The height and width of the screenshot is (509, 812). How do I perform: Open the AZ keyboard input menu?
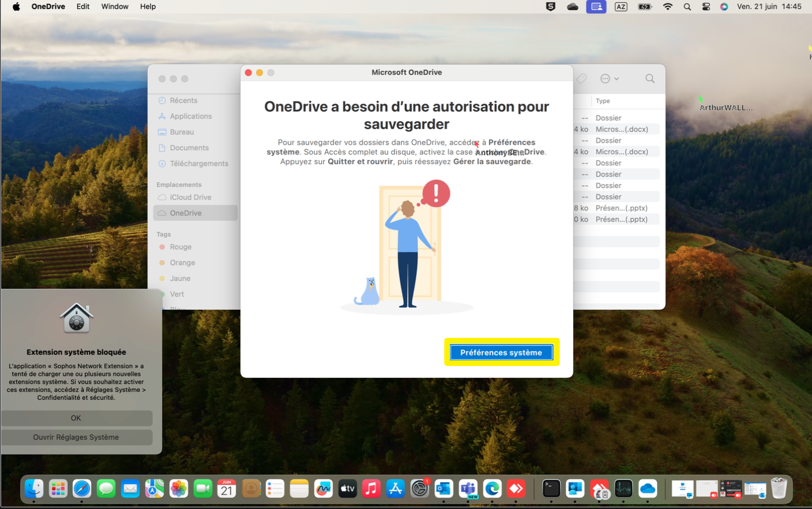click(x=621, y=7)
